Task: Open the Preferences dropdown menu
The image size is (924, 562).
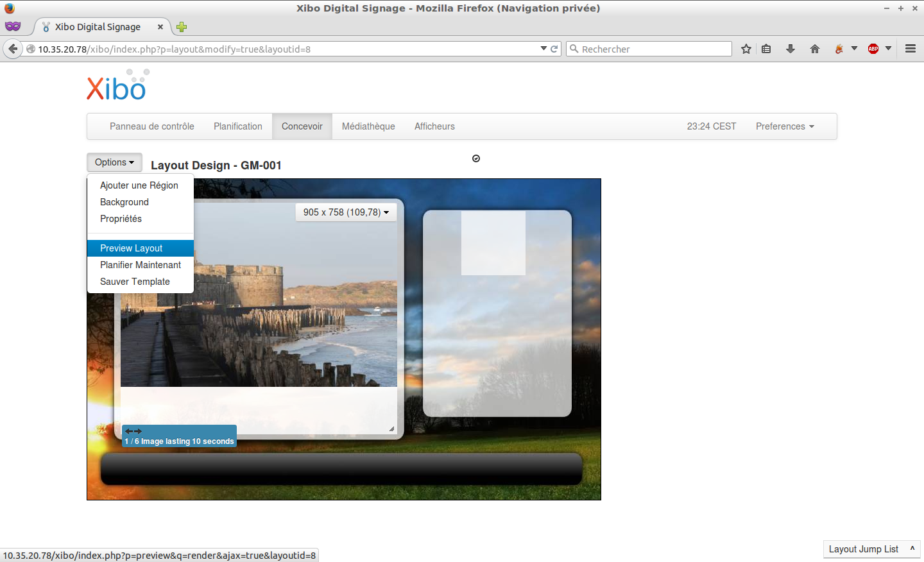Action: (x=784, y=126)
